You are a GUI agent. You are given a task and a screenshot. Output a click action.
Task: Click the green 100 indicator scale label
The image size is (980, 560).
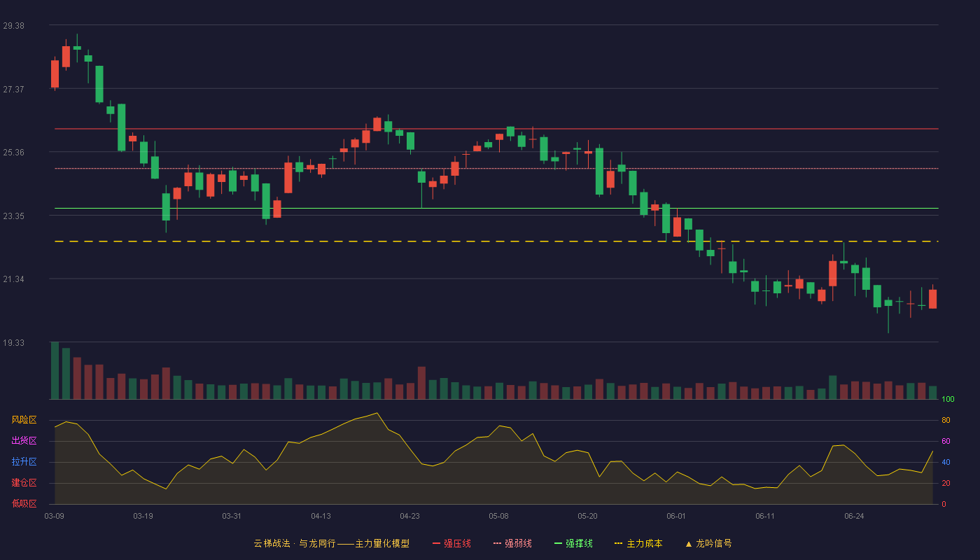click(x=948, y=399)
